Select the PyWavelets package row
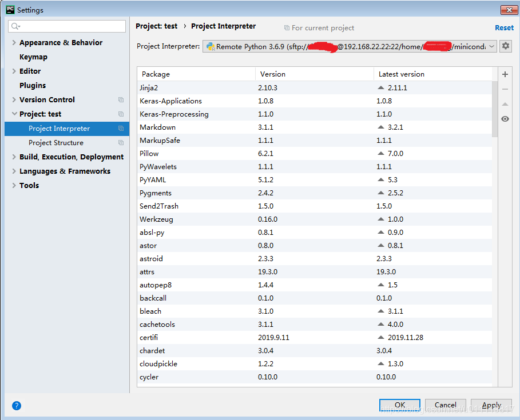This screenshot has height=420, width=520. [x=315, y=167]
